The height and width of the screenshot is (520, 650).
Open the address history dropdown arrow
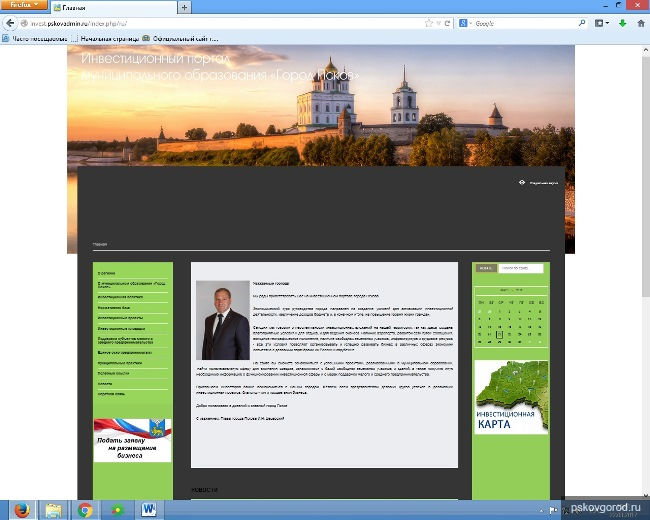pyautogui.click(x=438, y=24)
